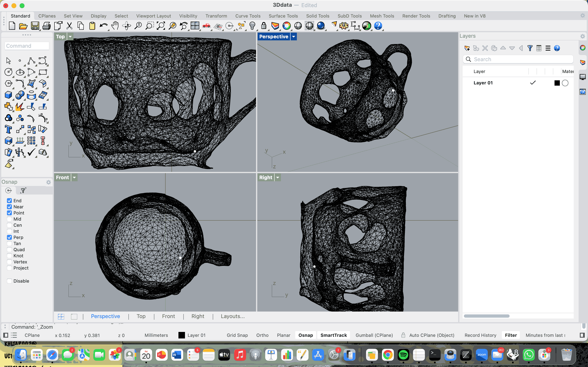Uncheck the Perp osnap checkbox
Image resolution: width=588 pixels, height=367 pixels.
(9, 237)
